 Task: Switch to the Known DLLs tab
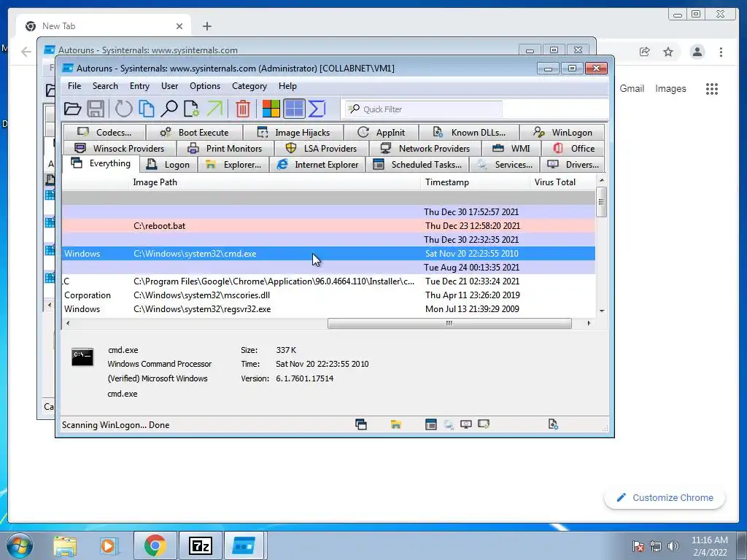tap(469, 133)
